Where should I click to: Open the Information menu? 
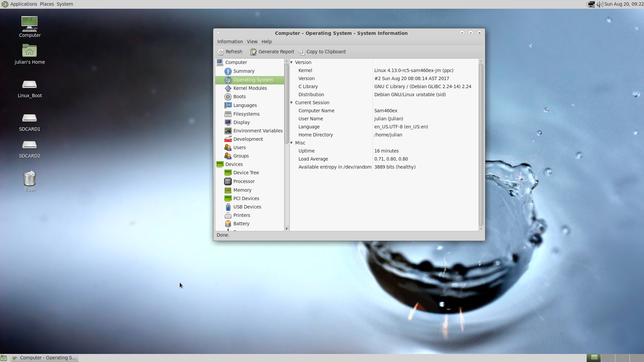click(230, 42)
